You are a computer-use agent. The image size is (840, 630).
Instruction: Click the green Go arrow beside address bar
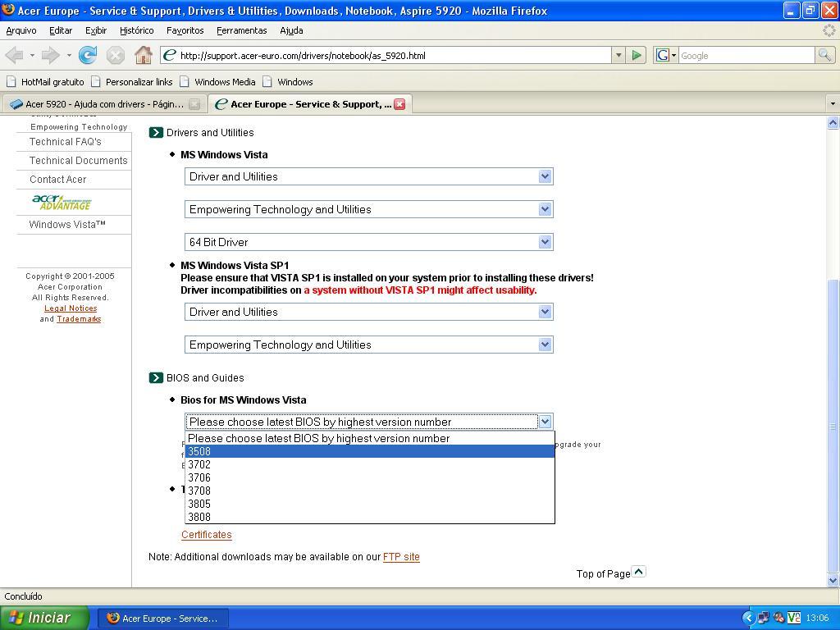pos(636,55)
